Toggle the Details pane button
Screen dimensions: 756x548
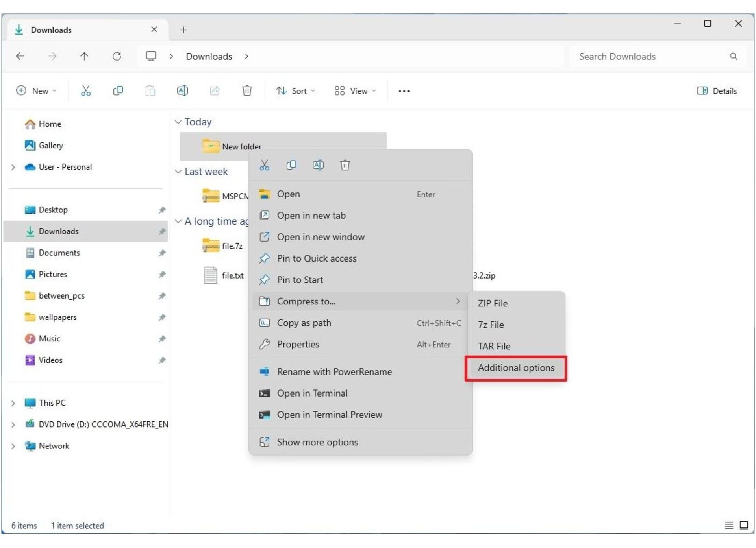[716, 91]
